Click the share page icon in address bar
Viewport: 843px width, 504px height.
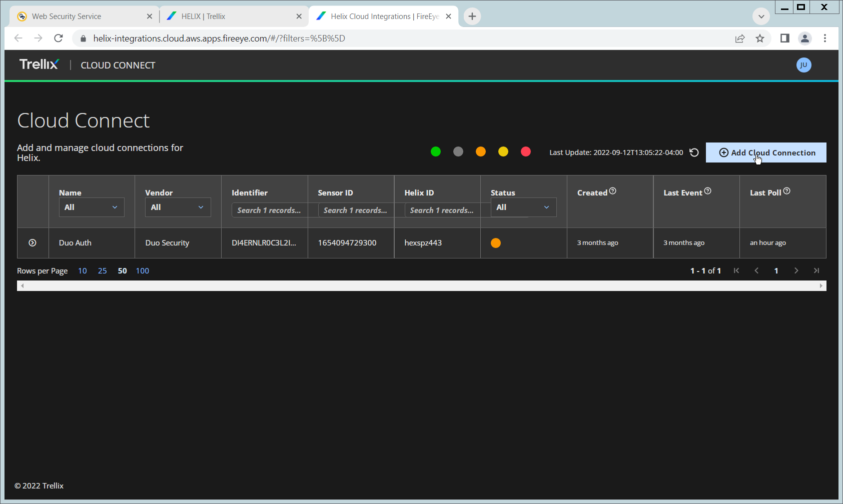click(739, 38)
